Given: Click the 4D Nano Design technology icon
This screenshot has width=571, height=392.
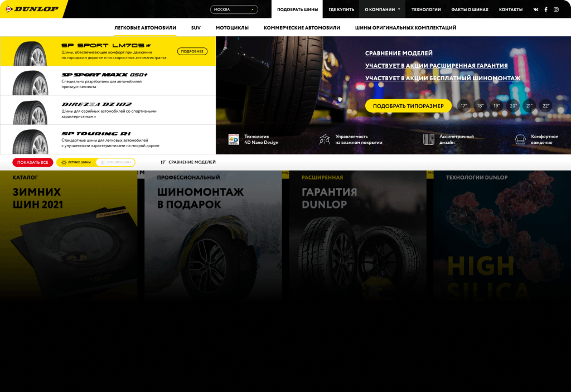Looking at the screenshot, I should pyautogui.click(x=234, y=139).
